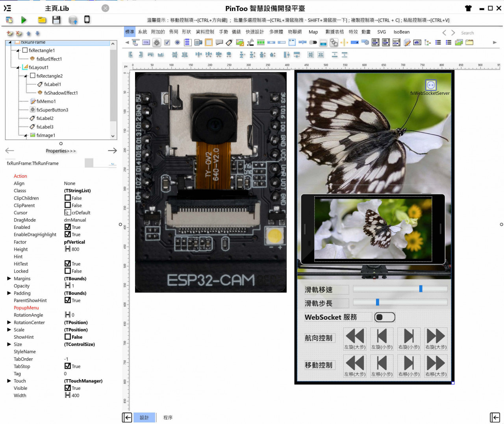Image resolution: width=504 pixels, height=424 pixels.
Task: Click the database upload icon
Action: (73, 20)
